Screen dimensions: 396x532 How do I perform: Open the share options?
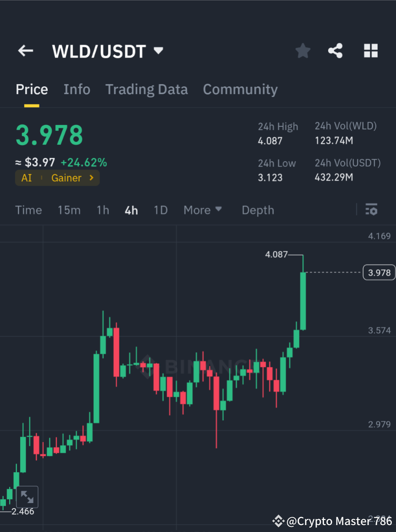click(x=335, y=51)
